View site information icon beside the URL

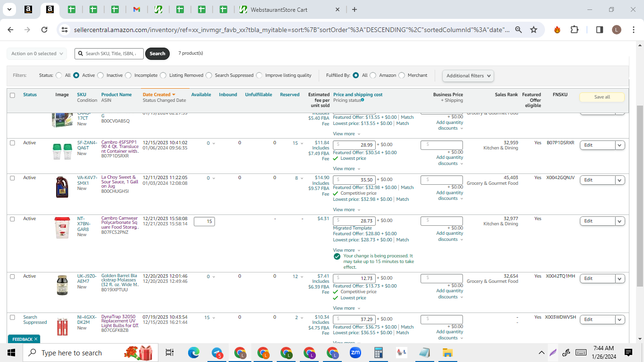pos(65,30)
